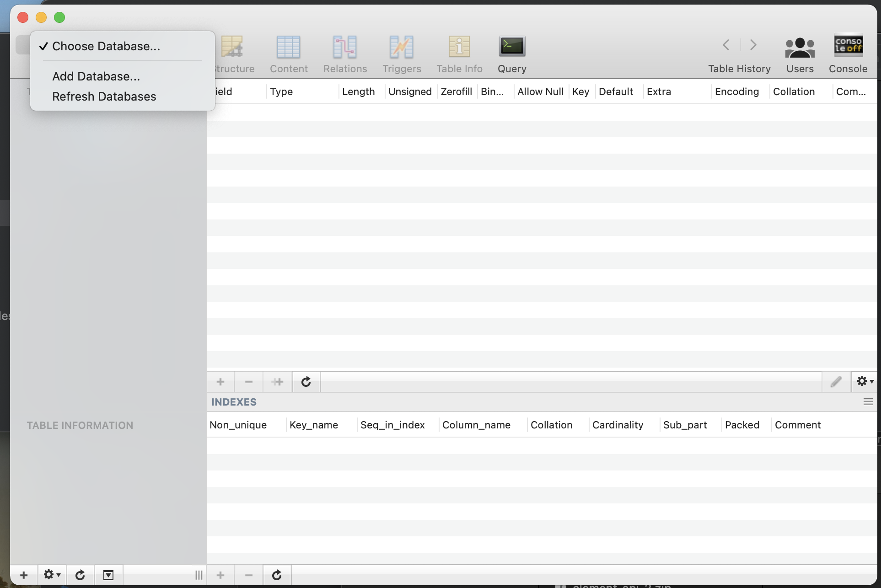Refresh the table structure with the reload icon
Viewport: 881px width, 588px height.
[305, 382]
